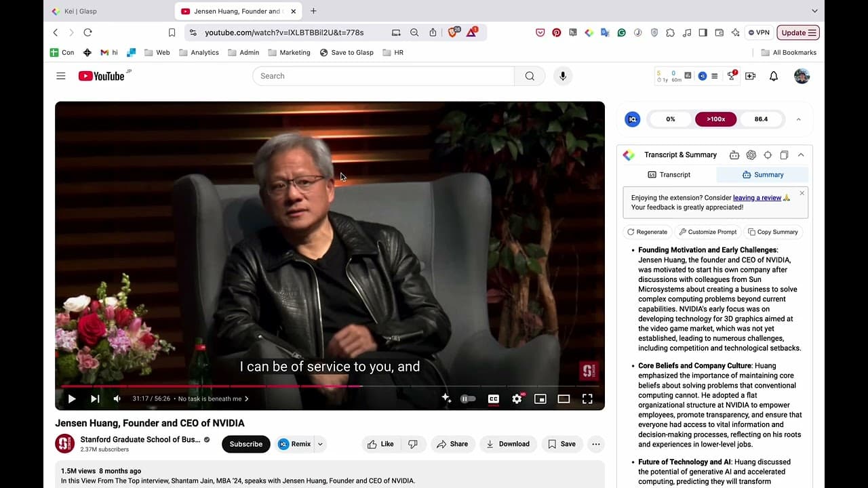Open Grammarly extension icon

pos(621,33)
